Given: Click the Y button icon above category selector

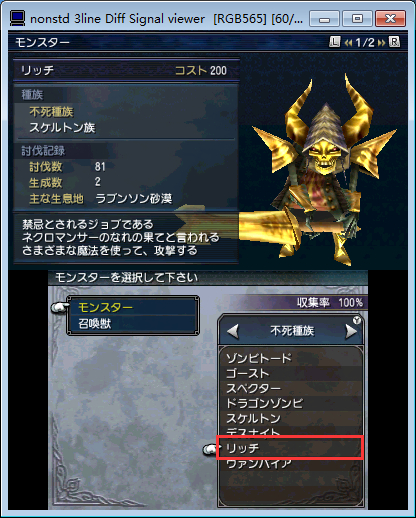Looking at the screenshot, I should (x=357, y=320).
